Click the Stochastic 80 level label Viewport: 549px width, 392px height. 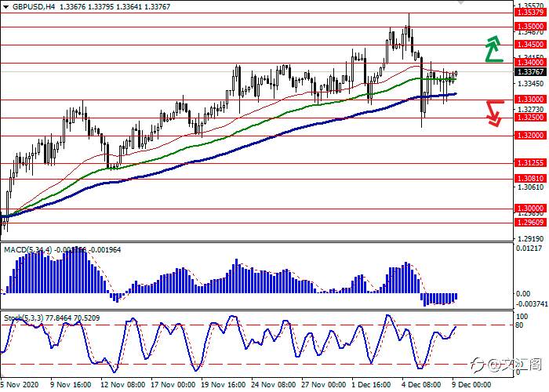click(520, 325)
